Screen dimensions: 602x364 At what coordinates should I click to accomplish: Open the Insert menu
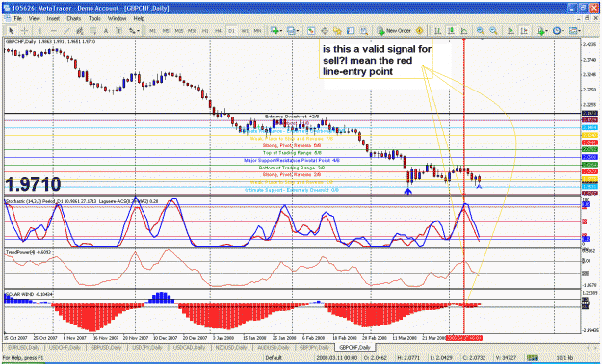[53, 18]
